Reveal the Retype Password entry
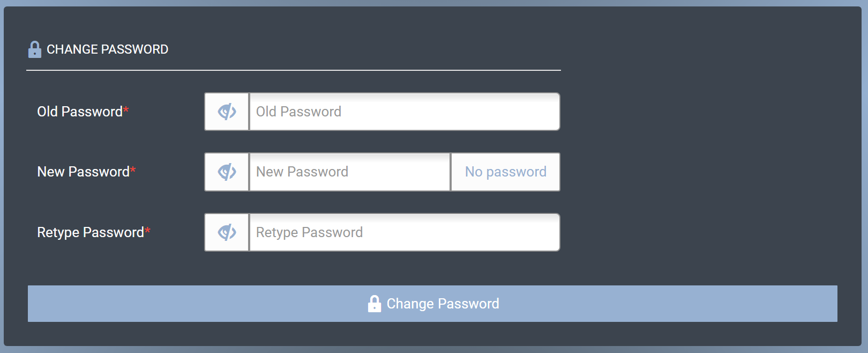Viewport: 868px width, 353px height. click(227, 232)
